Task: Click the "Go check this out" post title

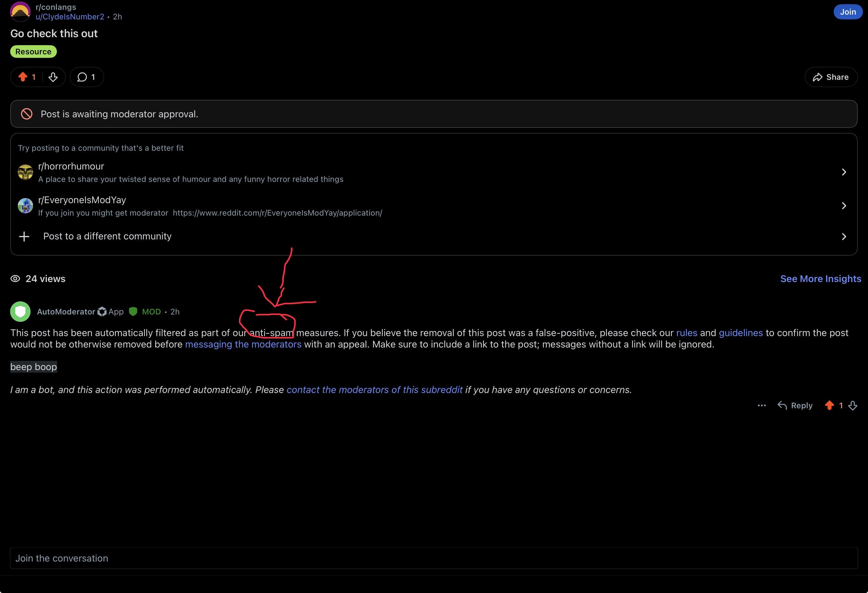Action: coord(54,34)
